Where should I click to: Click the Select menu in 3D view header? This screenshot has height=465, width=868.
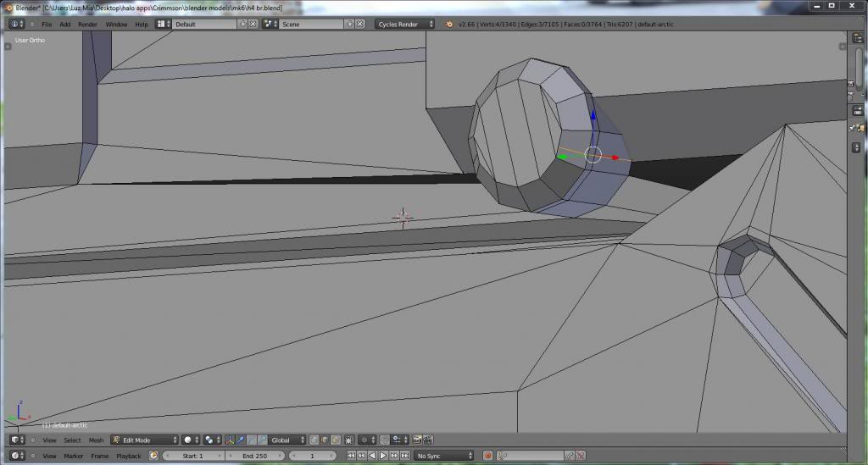[72, 440]
